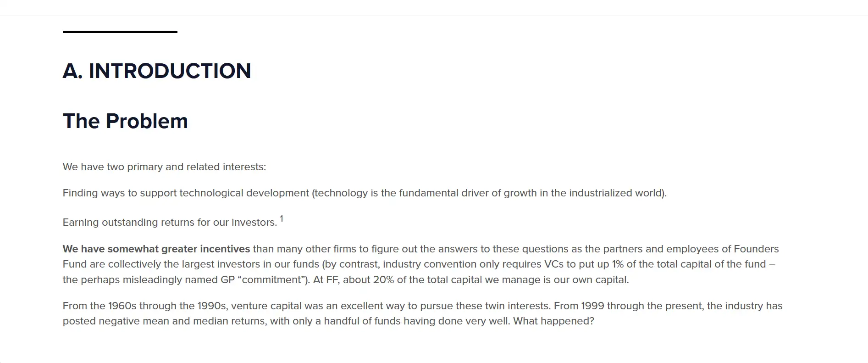Screen dimensions: 868x363
Task: Click the '1%' figure in the text
Action: coord(618,264)
